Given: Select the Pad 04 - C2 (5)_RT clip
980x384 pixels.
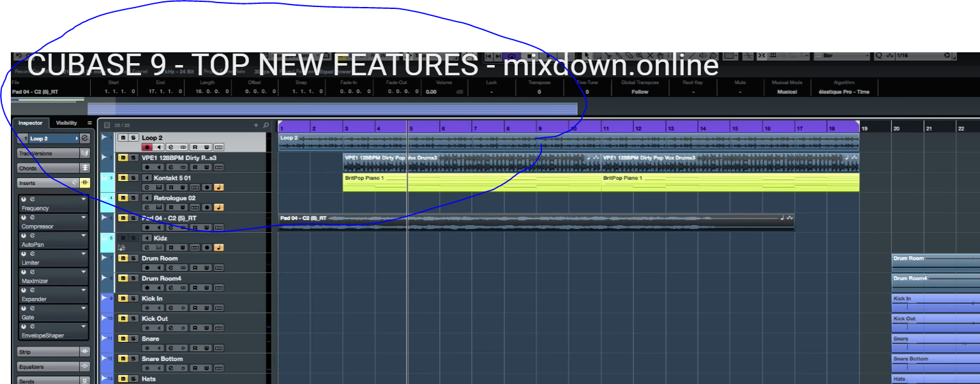Looking at the screenshot, I should click(x=536, y=222).
